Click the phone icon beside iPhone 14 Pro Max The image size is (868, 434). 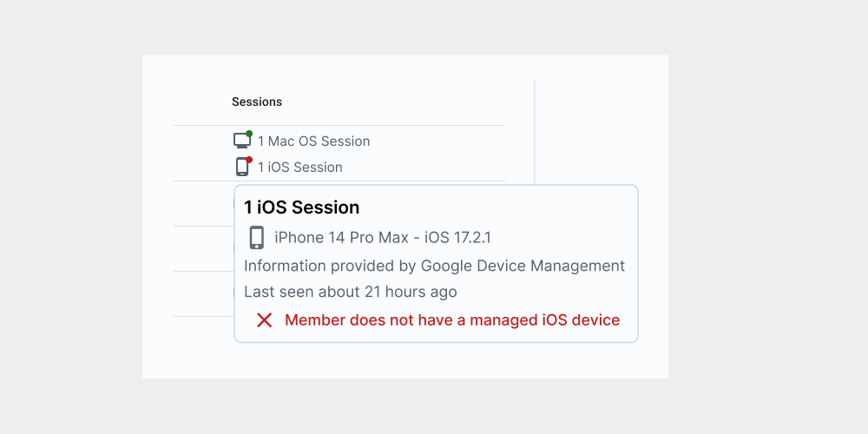coord(256,238)
